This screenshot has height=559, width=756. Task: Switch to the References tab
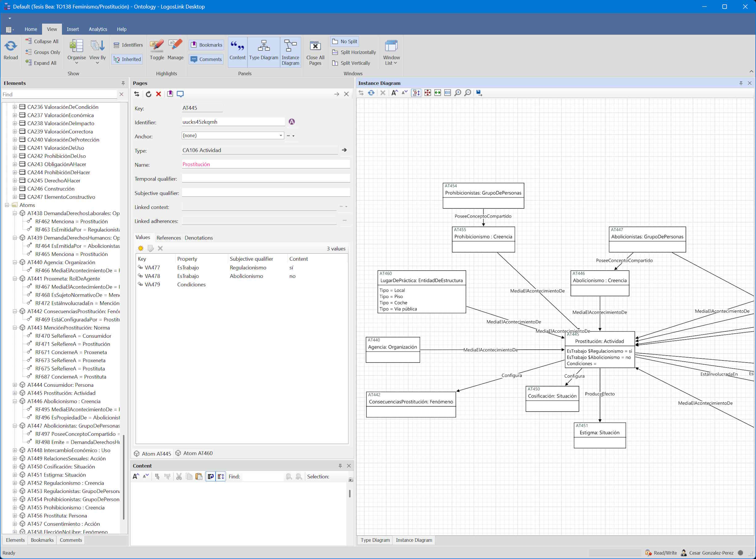[x=169, y=238]
